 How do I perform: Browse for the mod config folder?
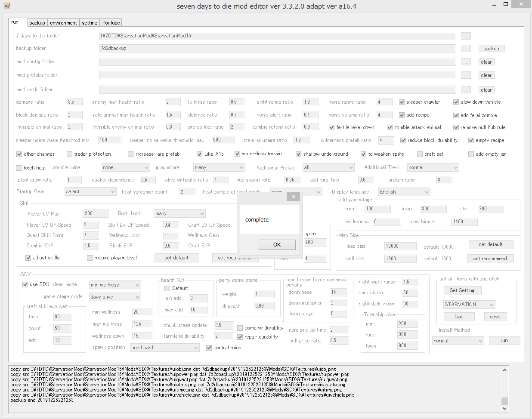click(x=466, y=62)
